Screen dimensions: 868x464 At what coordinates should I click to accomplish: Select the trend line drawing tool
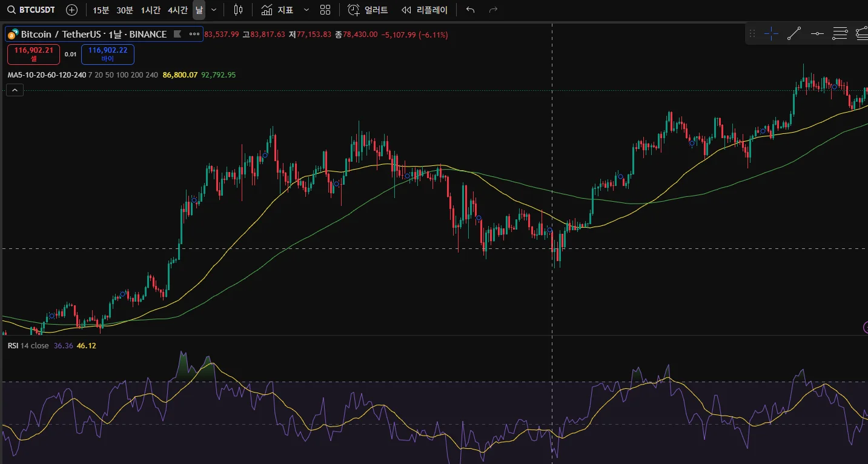pyautogui.click(x=794, y=34)
